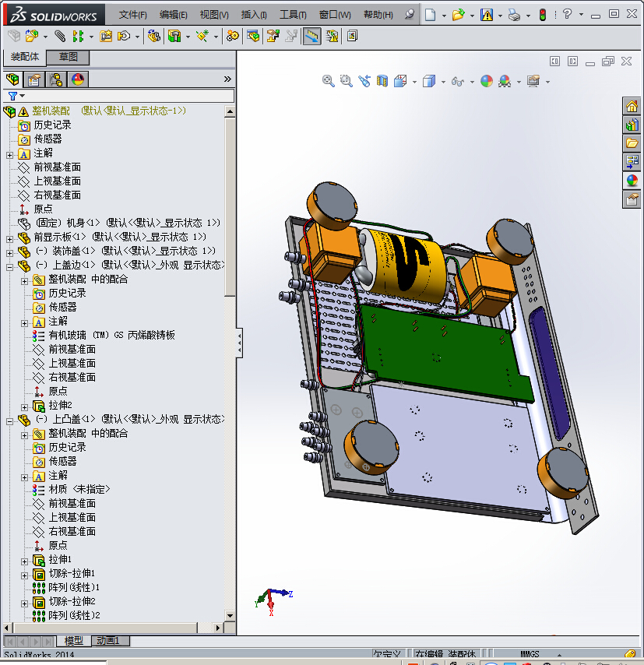Switch to the 装配体 tab
This screenshot has width=644, height=665.
[25, 57]
